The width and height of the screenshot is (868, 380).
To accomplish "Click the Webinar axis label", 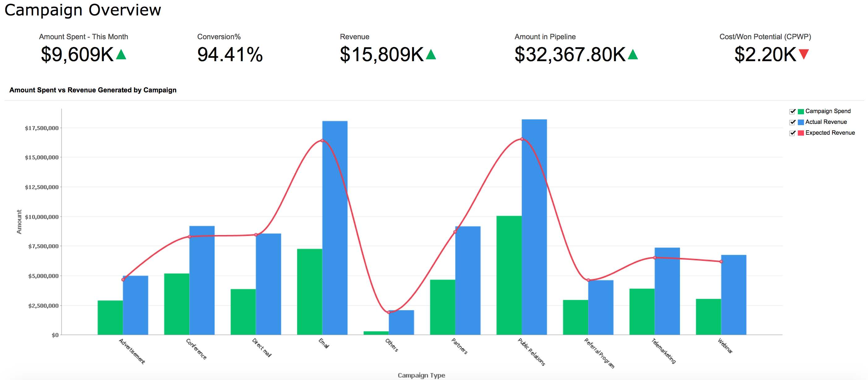I will (725, 346).
